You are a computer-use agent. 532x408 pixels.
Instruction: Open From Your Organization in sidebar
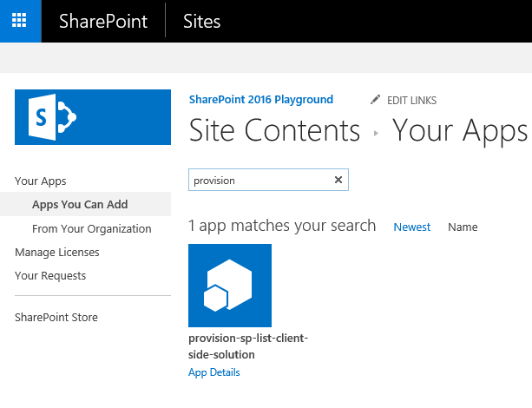[x=92, y=229]
